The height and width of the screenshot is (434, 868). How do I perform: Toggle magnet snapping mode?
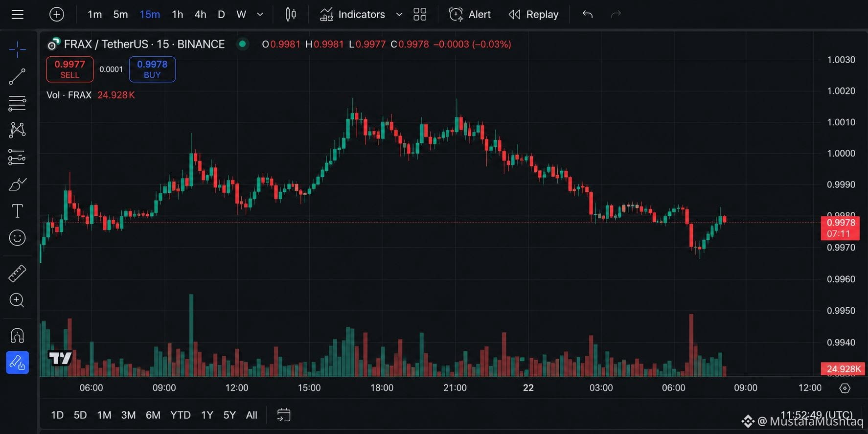[x=17, y=336]
